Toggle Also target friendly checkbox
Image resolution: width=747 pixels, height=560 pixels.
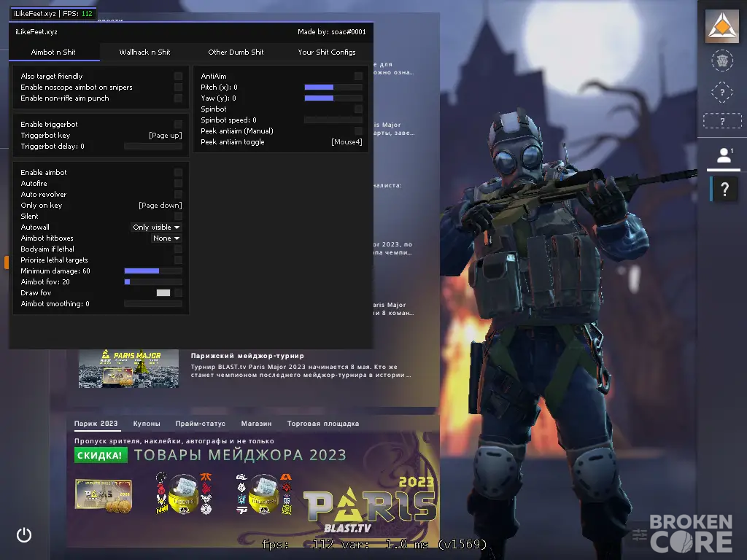pos(178,76)
